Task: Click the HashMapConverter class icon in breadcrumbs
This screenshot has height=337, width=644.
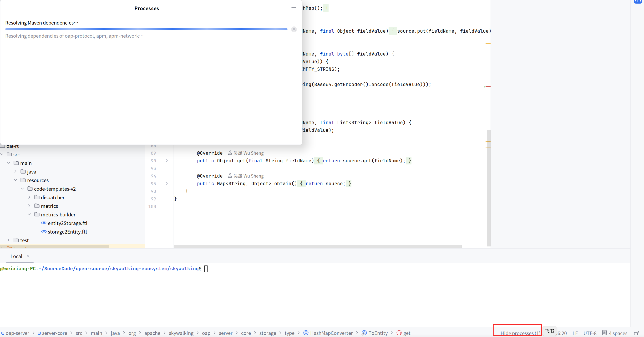Action: [306, 333]
